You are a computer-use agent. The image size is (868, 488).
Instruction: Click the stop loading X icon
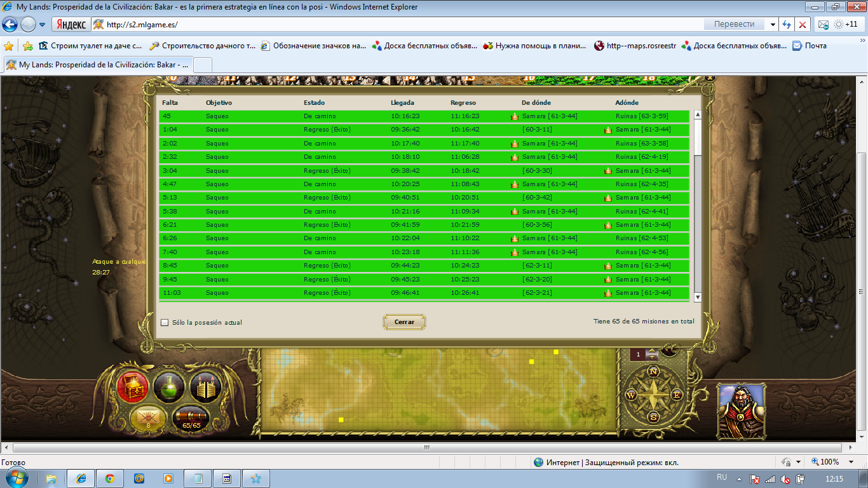tap(803, 25)
